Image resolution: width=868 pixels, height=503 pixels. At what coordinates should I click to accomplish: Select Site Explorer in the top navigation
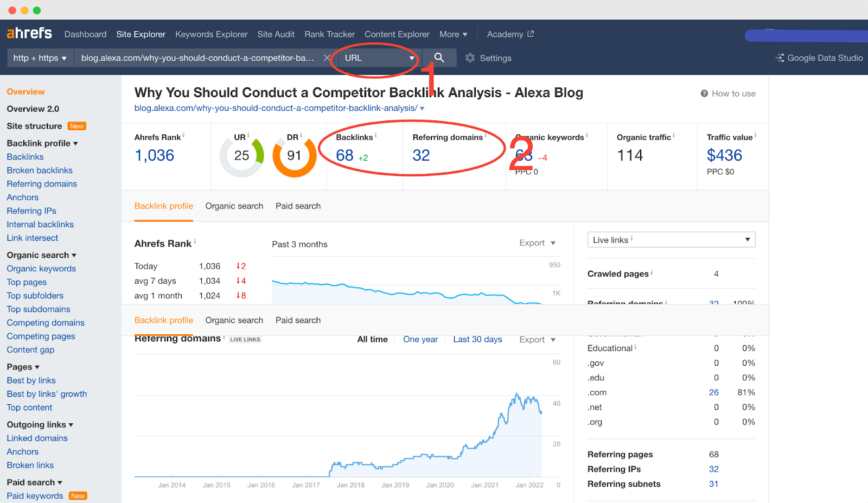click(141, 34)
